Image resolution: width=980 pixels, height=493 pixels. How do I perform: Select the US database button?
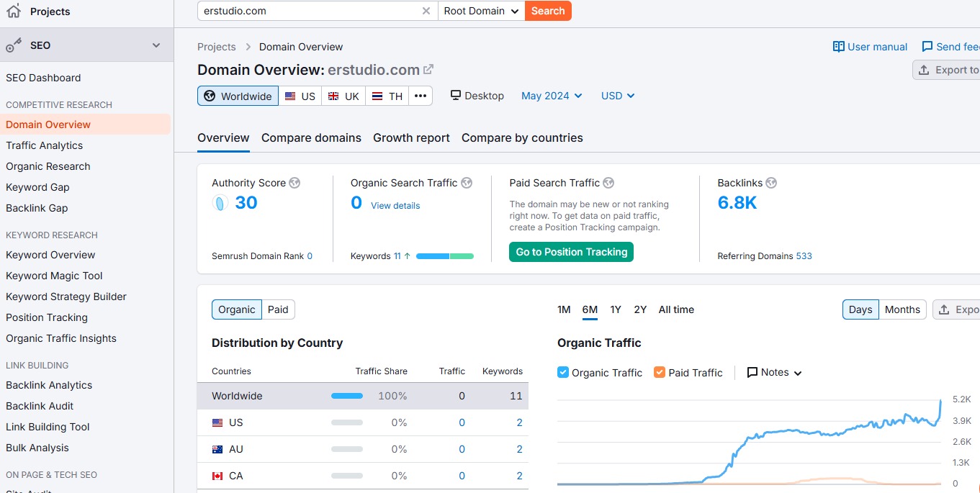point(300,96)
